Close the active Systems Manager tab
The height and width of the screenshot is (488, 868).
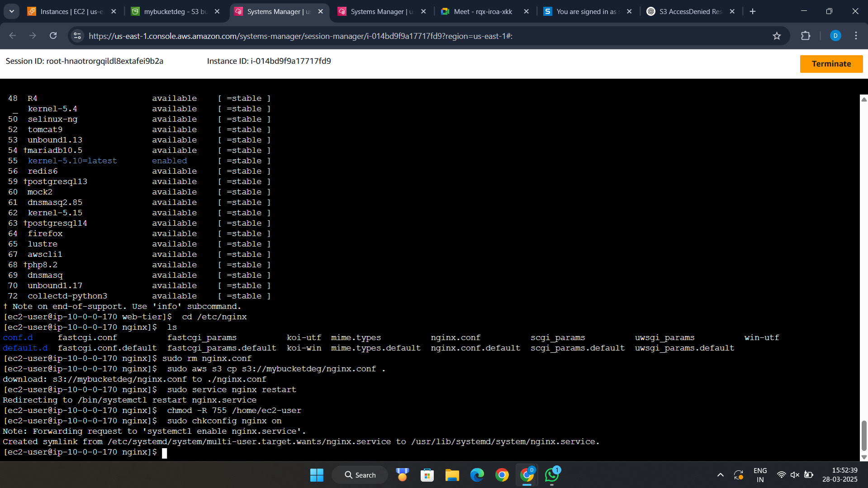(x=321, y=11)
